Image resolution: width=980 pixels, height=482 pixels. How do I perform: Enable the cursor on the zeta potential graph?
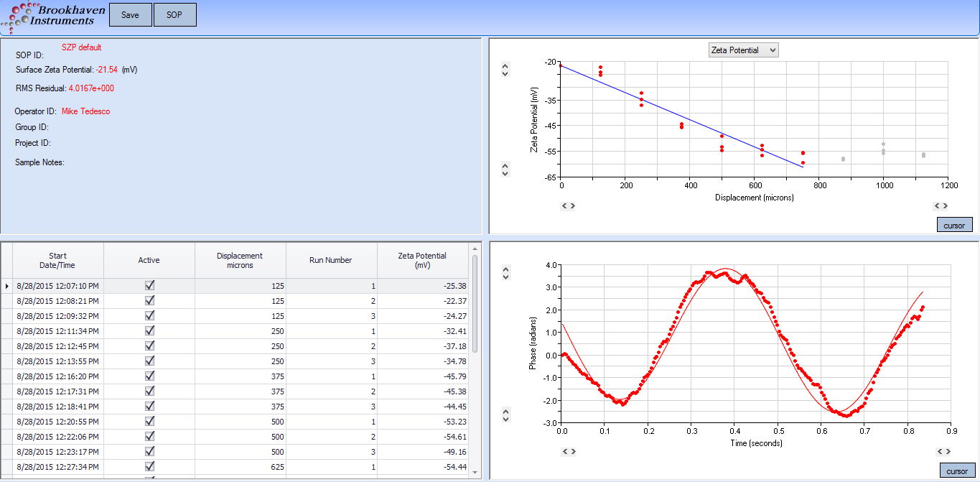(954, 224)
